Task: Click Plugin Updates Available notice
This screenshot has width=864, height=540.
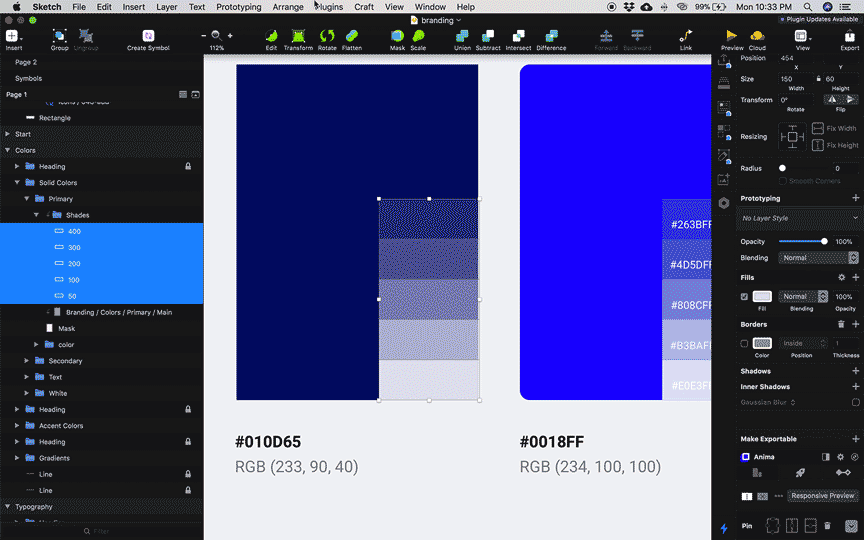Action: pyautogui.click(x=818, y=19)
